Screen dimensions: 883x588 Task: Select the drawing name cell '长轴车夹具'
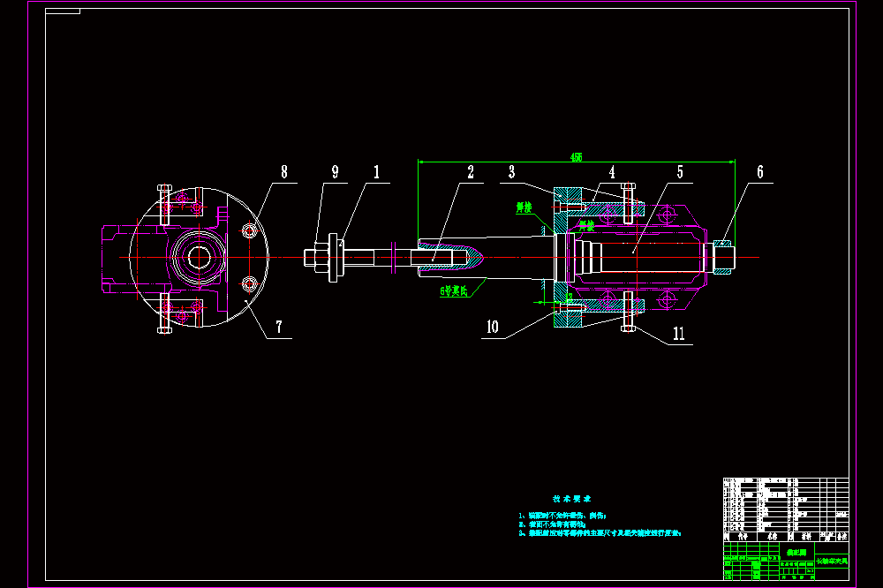[x=832, y=561]
